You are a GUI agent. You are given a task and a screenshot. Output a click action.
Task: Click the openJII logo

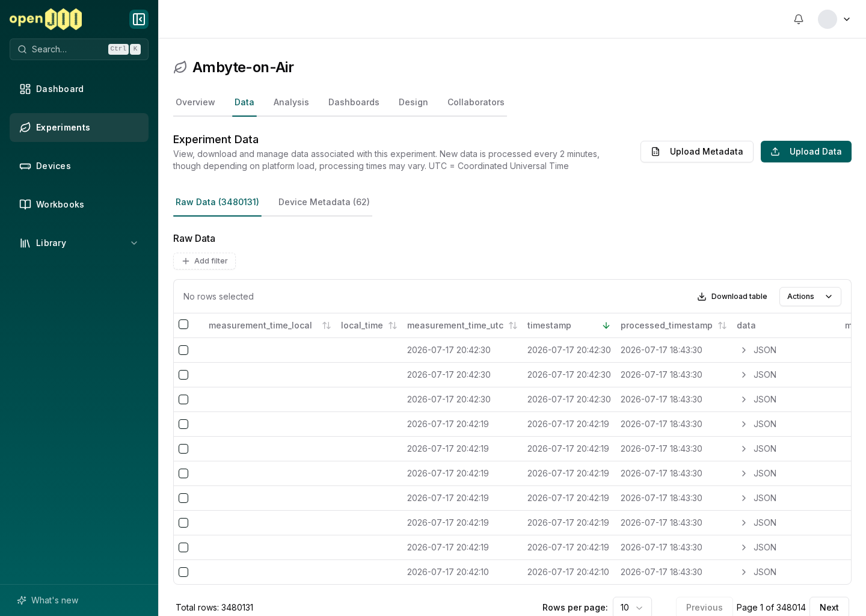46,19
